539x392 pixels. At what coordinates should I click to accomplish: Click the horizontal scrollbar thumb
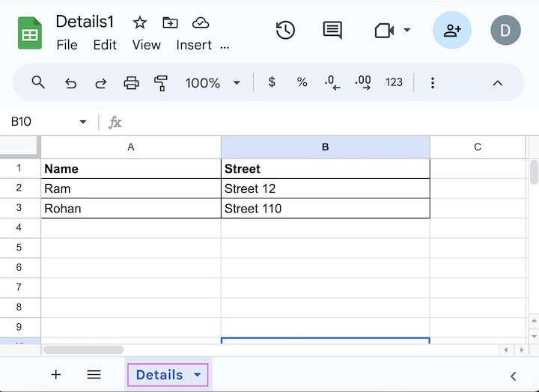click(x=83, y=349)
